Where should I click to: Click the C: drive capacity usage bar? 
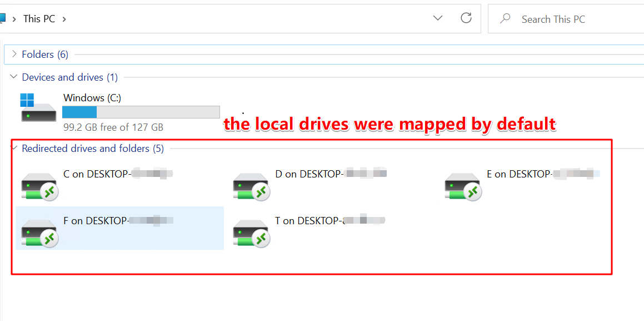point(141,112)
